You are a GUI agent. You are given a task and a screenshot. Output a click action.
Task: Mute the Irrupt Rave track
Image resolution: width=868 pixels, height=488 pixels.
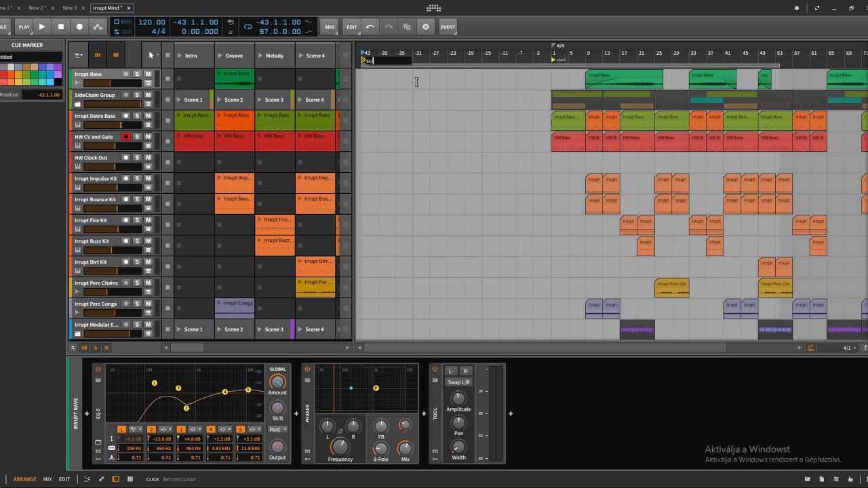point(148,74)
